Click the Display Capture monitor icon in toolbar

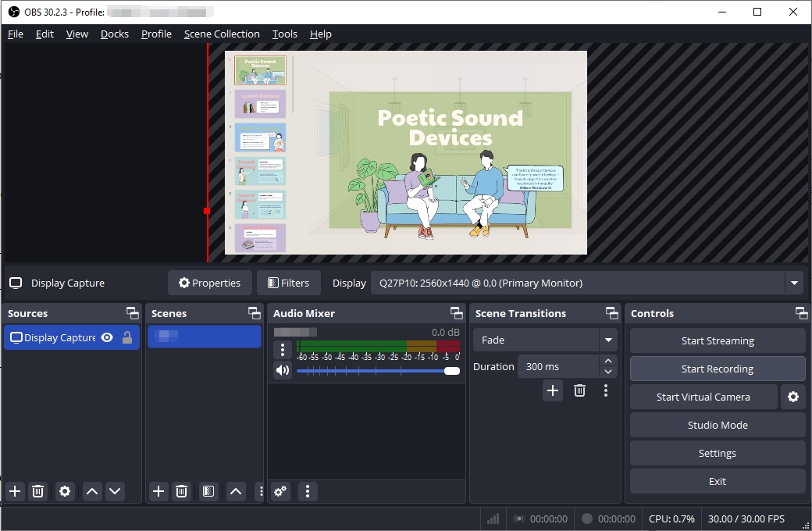pyautogui.click(x=16, y=283)
